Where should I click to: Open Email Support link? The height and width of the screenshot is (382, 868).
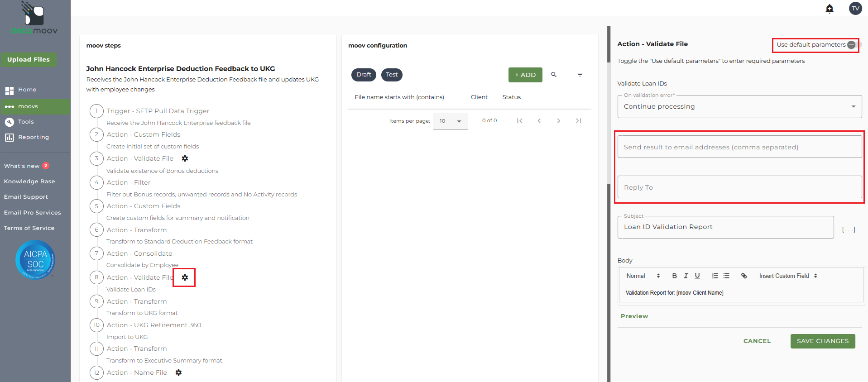click(26, 197)
